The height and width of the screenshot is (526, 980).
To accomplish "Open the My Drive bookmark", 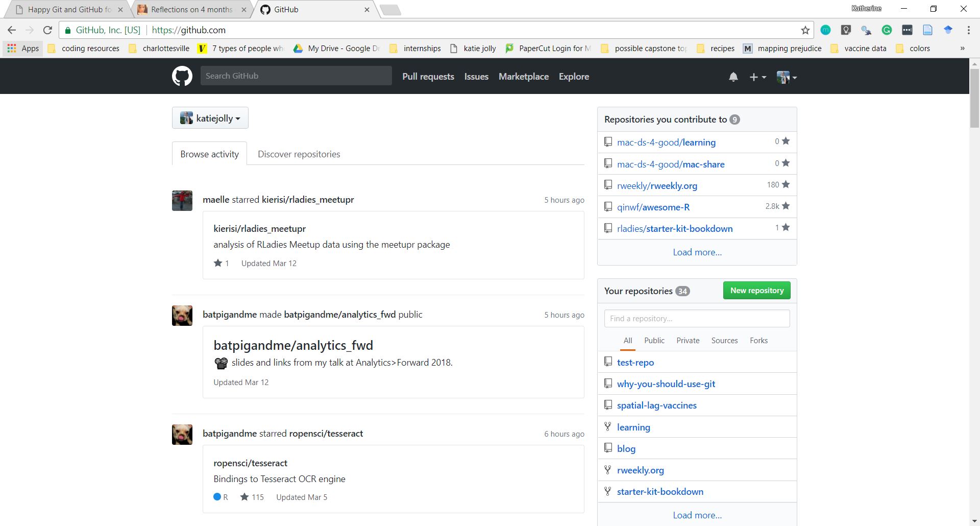I will [337, 49].
